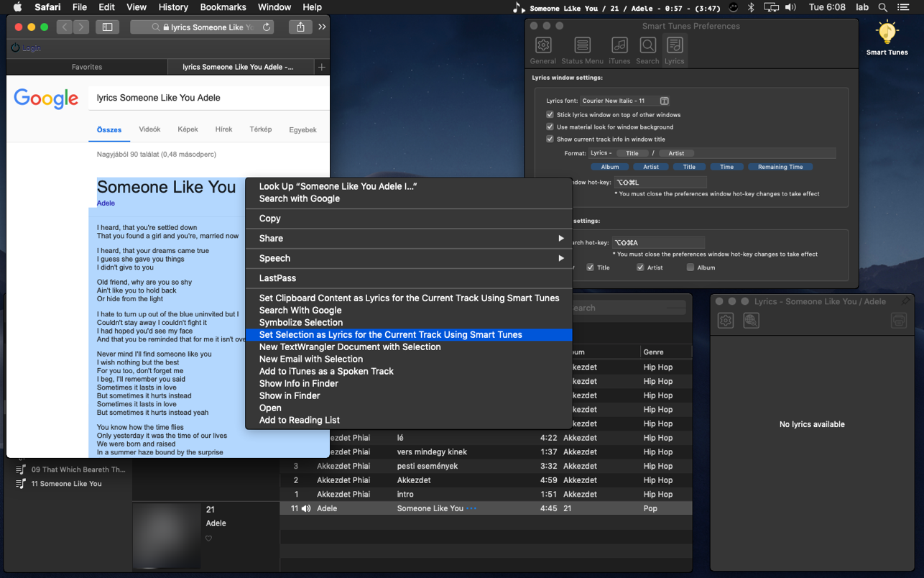The image size is (924, 578).
Task: Click the Genre column header in iTunes
Action: tap(665, 352)
